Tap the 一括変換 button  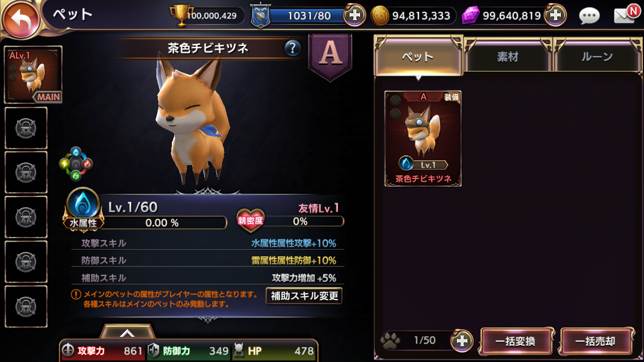click(516, 341)
